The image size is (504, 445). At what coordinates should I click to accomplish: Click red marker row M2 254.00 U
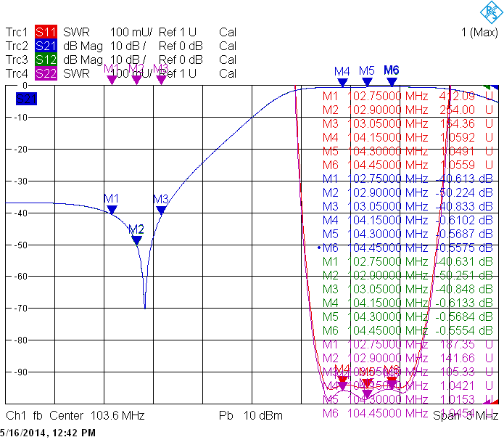pyautogui.click(x=408, y=110)
